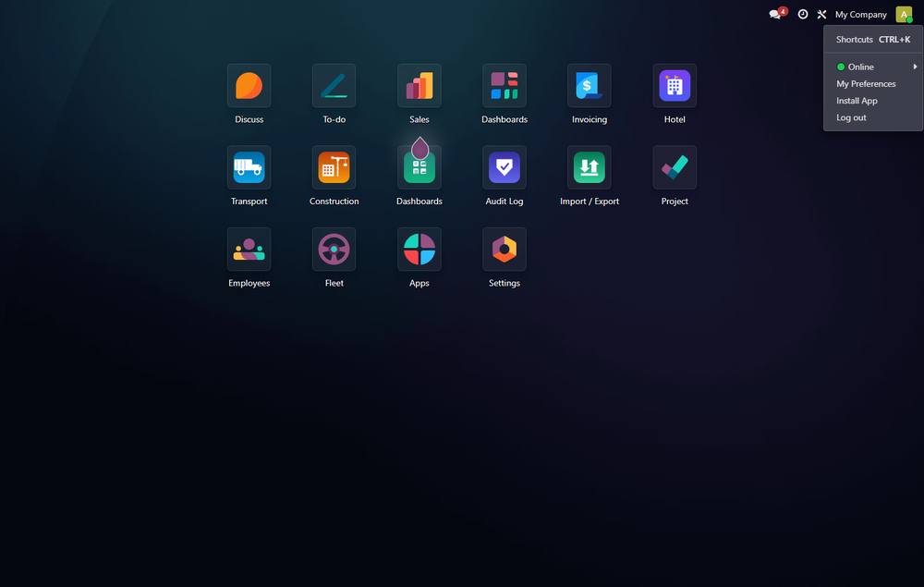Expand the Online status submenu
This screenshot has height=587, width=924.
[x=873, y=67]
